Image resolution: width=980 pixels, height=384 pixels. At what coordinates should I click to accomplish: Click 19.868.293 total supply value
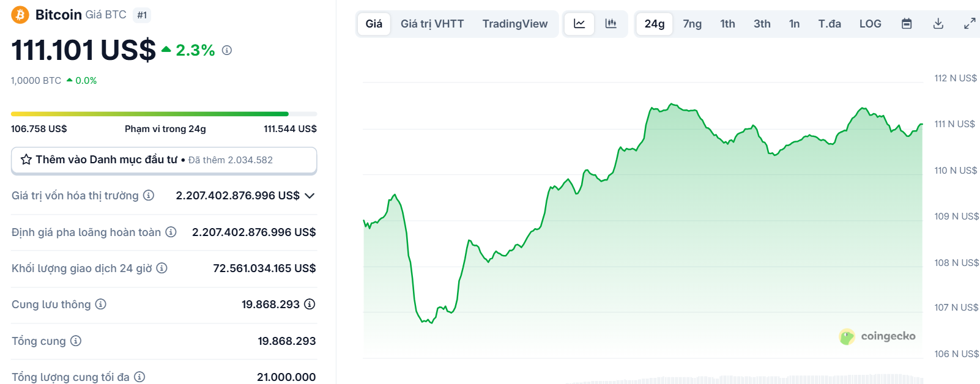click(287, 341)
